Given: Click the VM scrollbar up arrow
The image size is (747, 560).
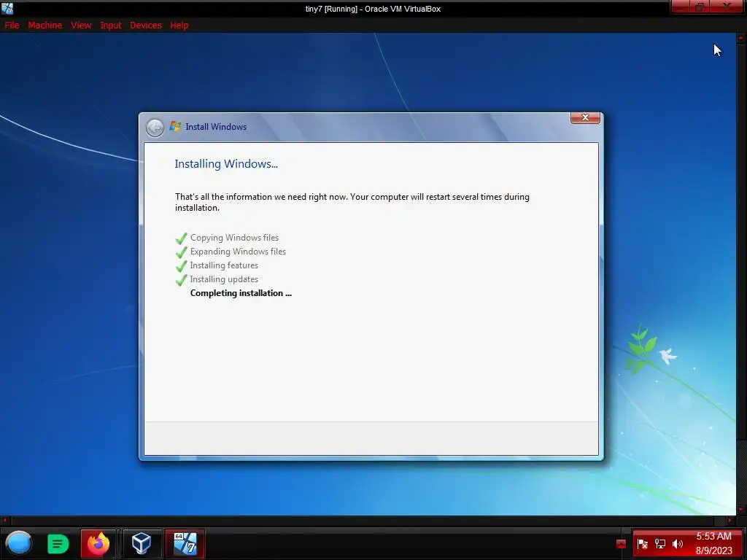Looking at the screenshot, I should coord(741,38).
